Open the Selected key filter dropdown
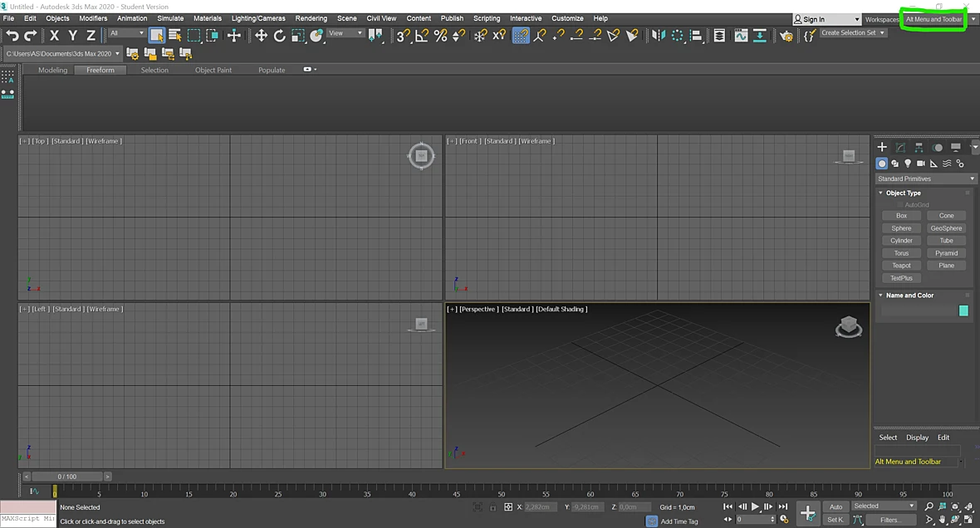 [884, 506]
